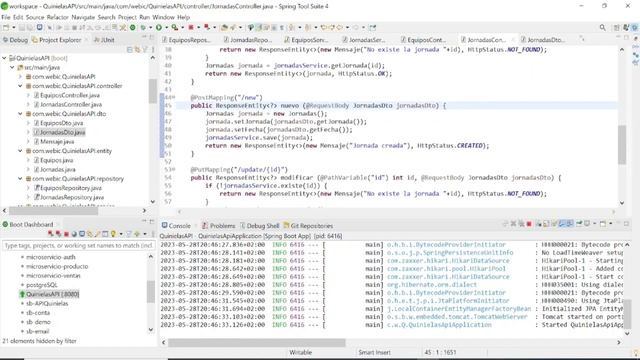Toggle Scroll Lock in Console toolbar
This screenshot has height=360, width=640.
(546, 224)
